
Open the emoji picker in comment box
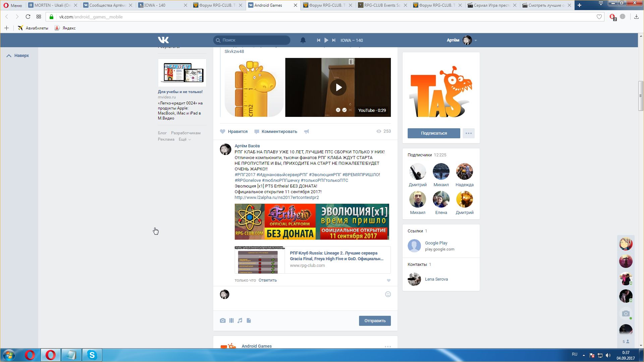tap(388, 294)
